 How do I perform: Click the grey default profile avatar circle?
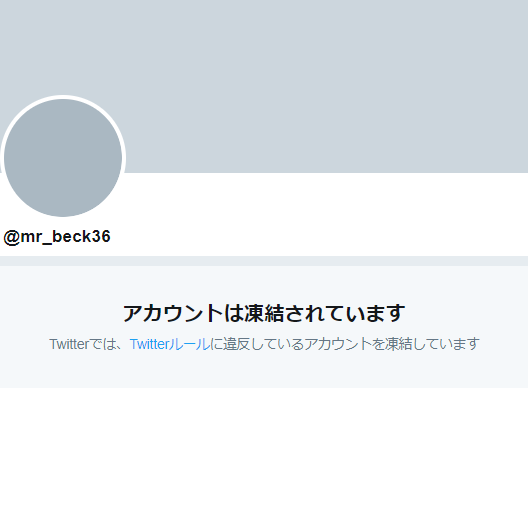(x=63, y=158)
